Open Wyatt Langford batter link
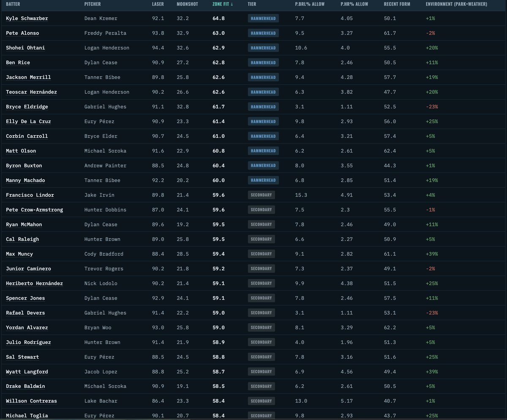 [x=27, y=371]
